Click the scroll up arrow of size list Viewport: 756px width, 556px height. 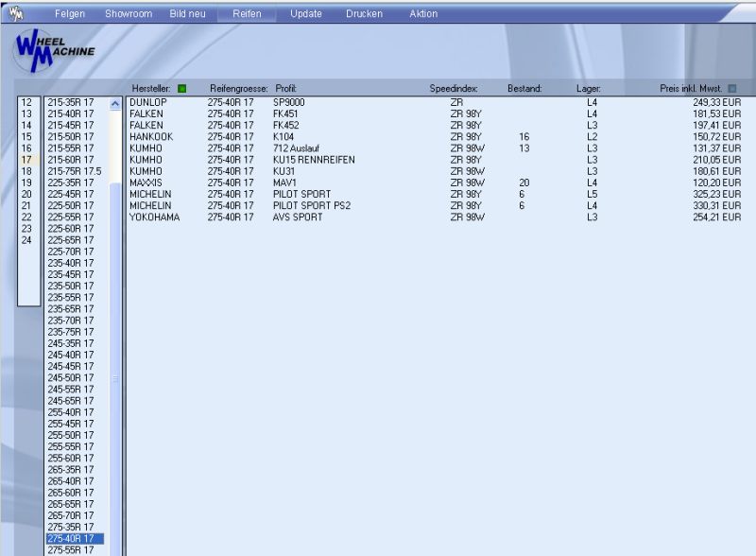(114, 103)
